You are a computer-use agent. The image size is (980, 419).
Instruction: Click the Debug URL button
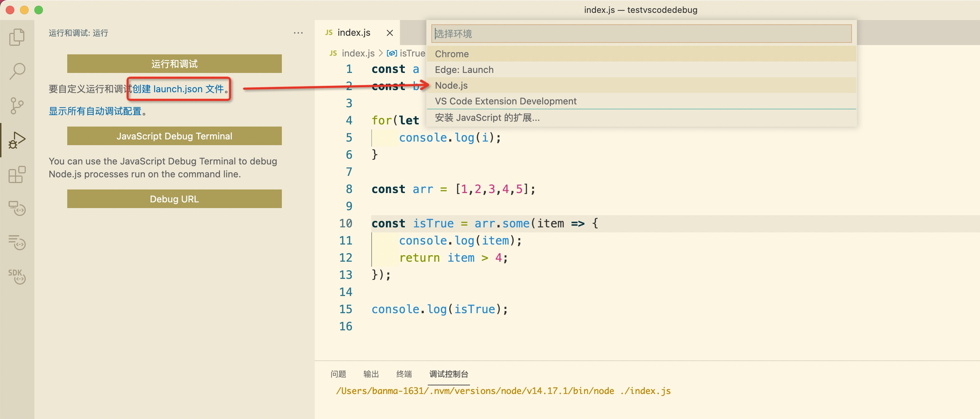pos(174,199)
